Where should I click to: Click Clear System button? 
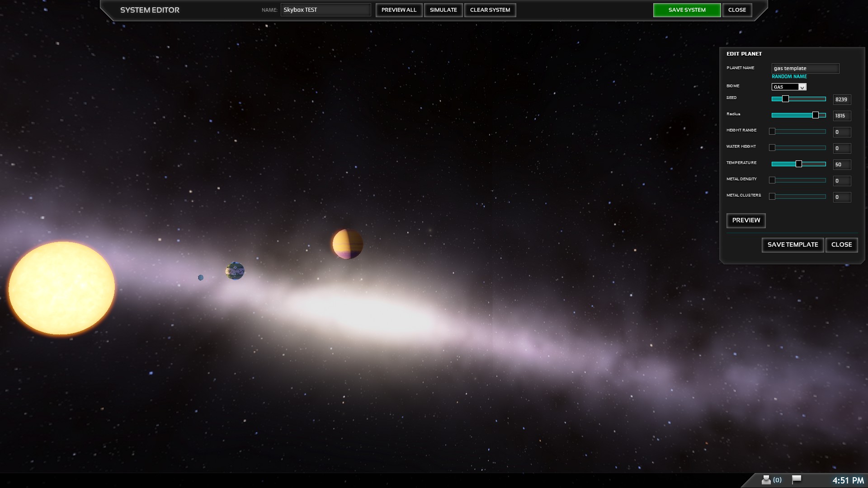pos(490,10)
